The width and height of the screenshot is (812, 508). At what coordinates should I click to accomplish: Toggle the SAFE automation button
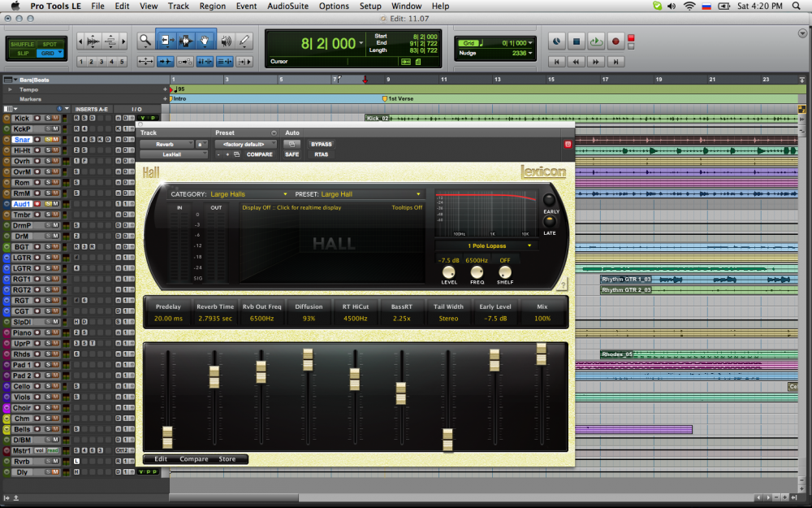coord(292,154)
